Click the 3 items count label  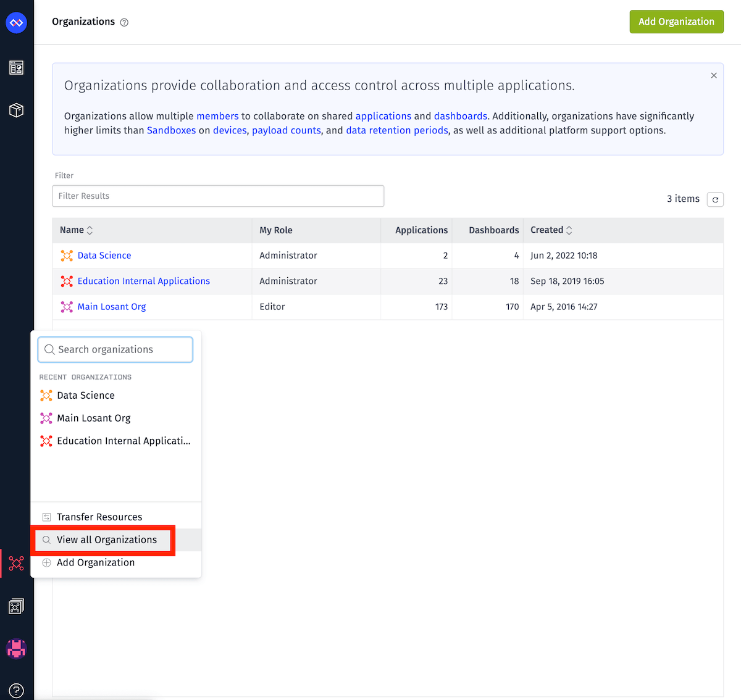pyautogui.click(x=683, y=199)
